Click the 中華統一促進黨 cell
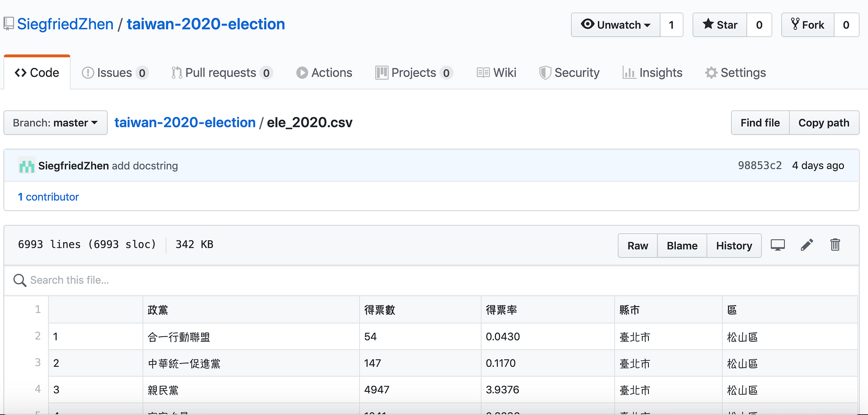 (x=251, y=363)
